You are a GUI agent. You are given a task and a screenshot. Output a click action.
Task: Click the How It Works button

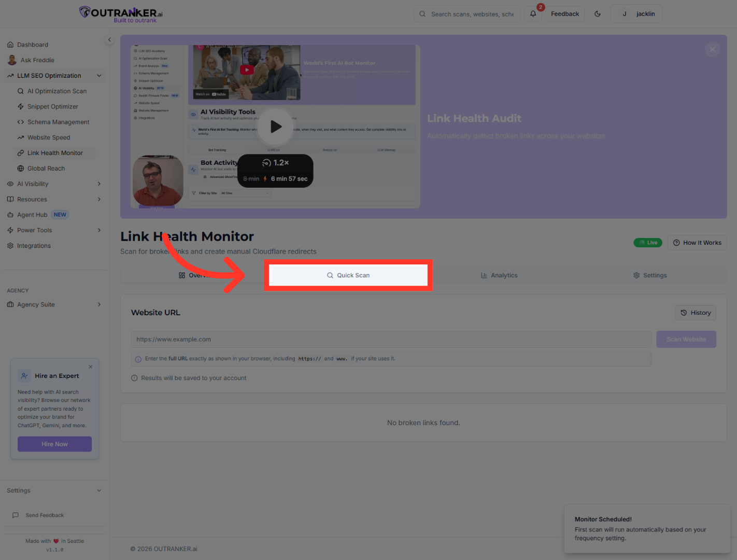point(697,243)
